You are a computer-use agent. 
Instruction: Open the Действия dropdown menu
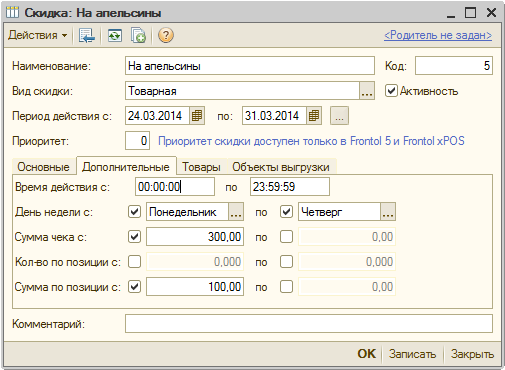(x=37, y=35)
